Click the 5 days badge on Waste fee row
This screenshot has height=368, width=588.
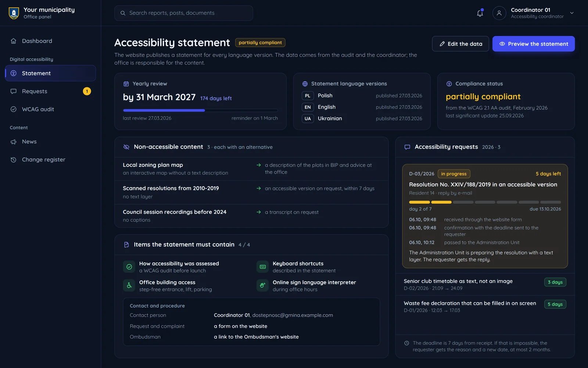(x=555, y=304)
